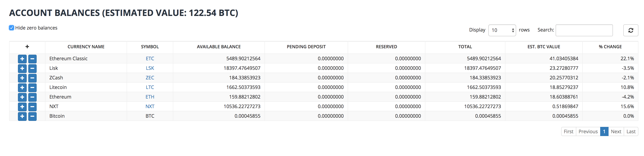
Task: Click the minus withdraw icon for Lisk
Action: (32, 68)
